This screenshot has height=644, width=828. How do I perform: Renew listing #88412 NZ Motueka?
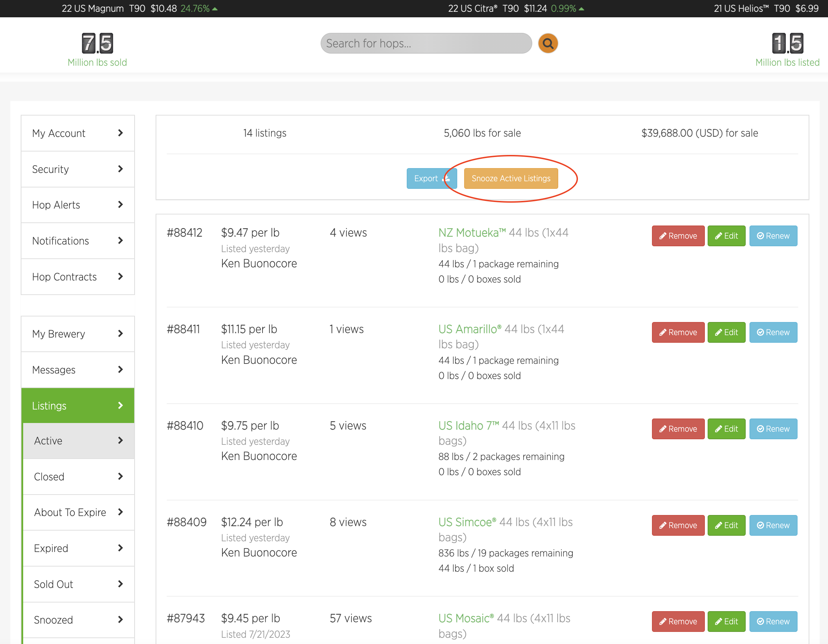coord(773,236)
